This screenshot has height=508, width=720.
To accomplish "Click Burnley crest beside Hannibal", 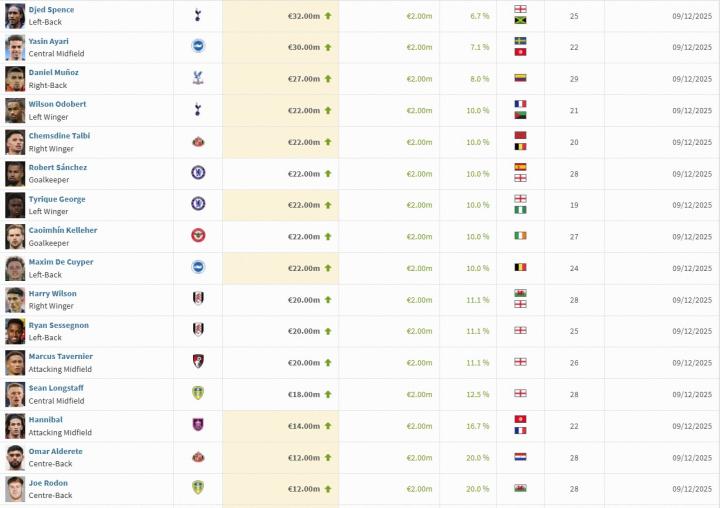I will pyautogui.click(x=198, y=425).
